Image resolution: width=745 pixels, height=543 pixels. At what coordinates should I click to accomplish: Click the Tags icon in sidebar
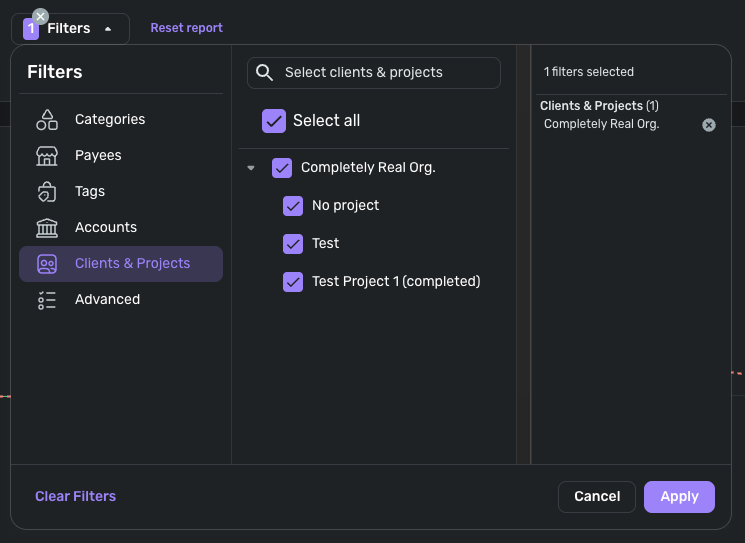[x=47, y=192]
